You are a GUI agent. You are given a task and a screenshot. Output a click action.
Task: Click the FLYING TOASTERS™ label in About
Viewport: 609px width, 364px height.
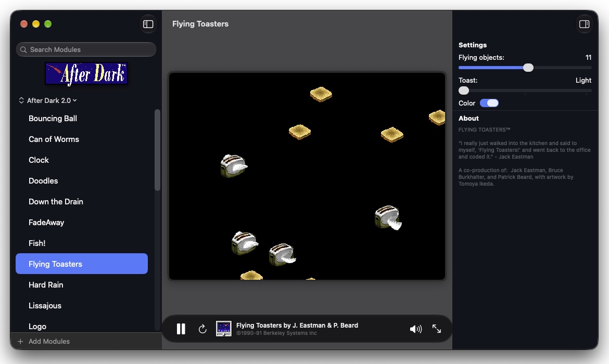(484, 129)
